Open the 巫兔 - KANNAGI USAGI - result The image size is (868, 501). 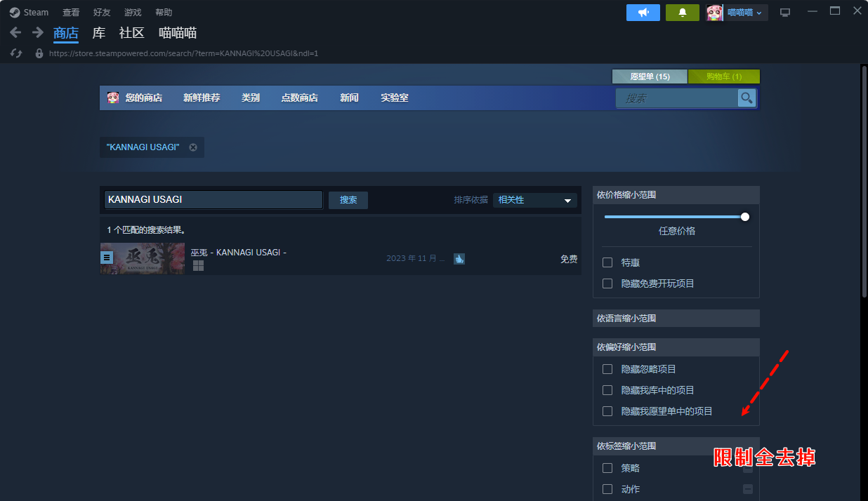(341, 258)
